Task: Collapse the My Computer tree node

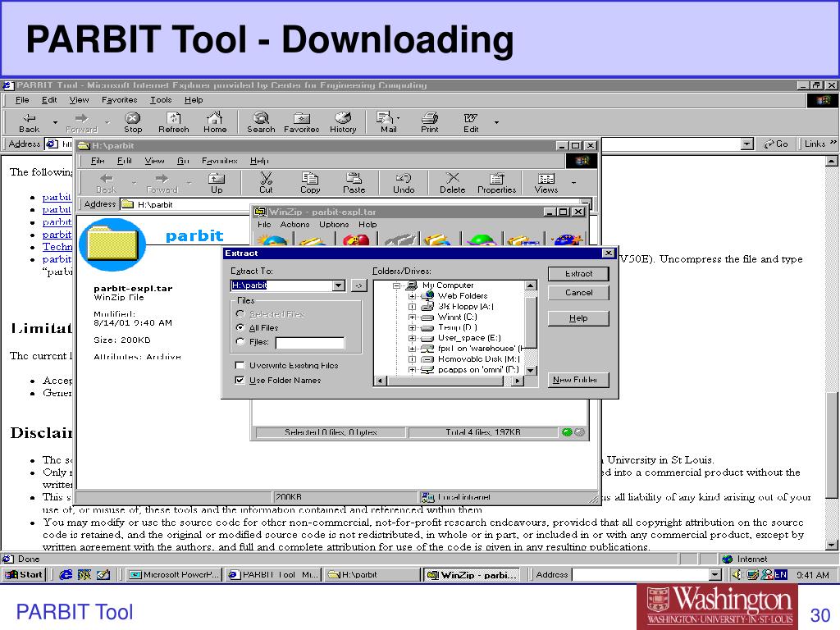Action: coord(396,285)
